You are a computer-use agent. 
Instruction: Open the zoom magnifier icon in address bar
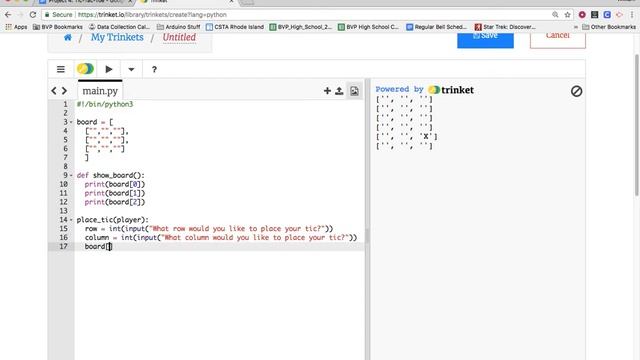pyautogui.click(x=555, y=15)
